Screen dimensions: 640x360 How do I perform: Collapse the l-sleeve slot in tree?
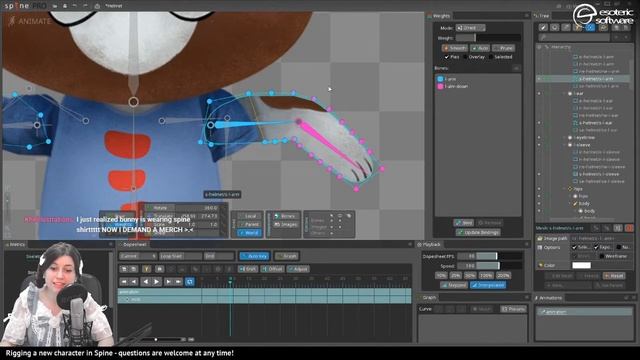click(x=564, y=145)
